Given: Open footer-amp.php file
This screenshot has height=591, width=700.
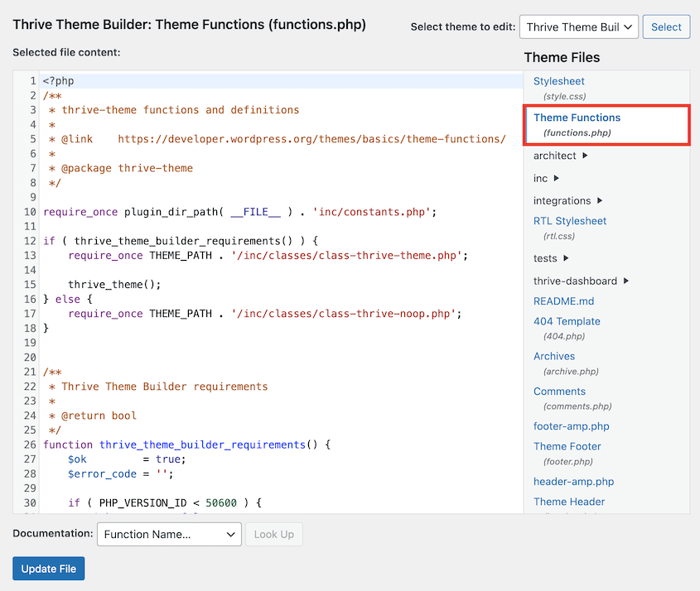Looking at the screenshot, I should click(571, 426).
